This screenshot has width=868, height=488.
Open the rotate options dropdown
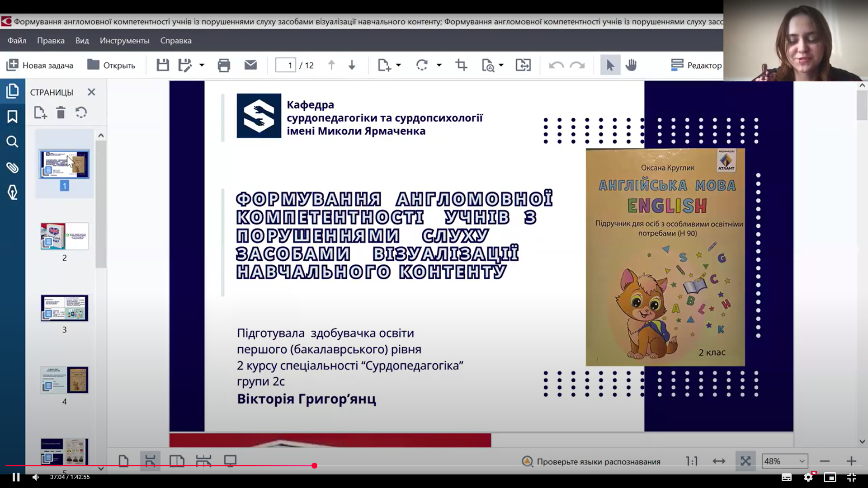click(439, 65)
